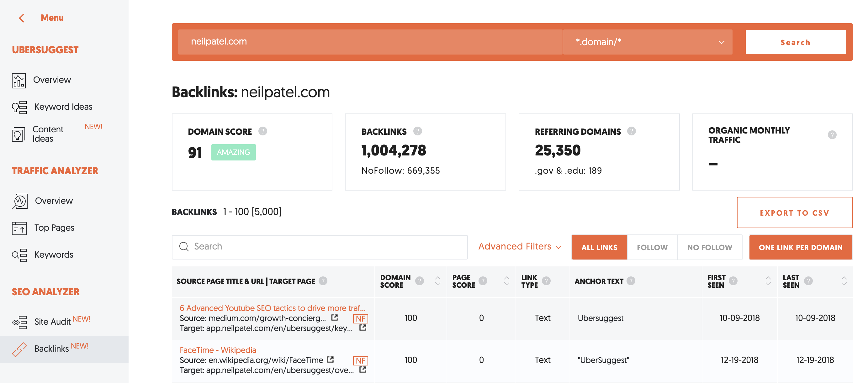Click help icon beside Source Page Title header
This screenshot has width=868, height=383.
click(323, 281)
